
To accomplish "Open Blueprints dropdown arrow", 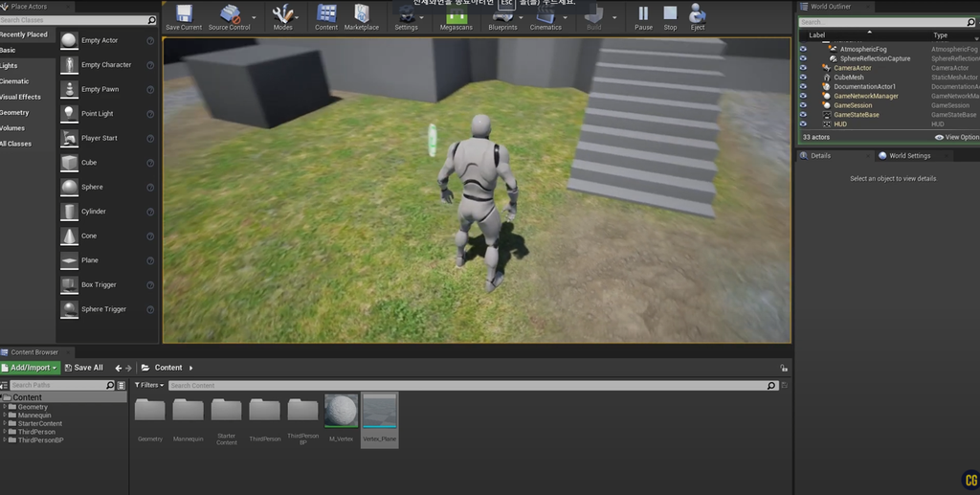I will [521, 17].
